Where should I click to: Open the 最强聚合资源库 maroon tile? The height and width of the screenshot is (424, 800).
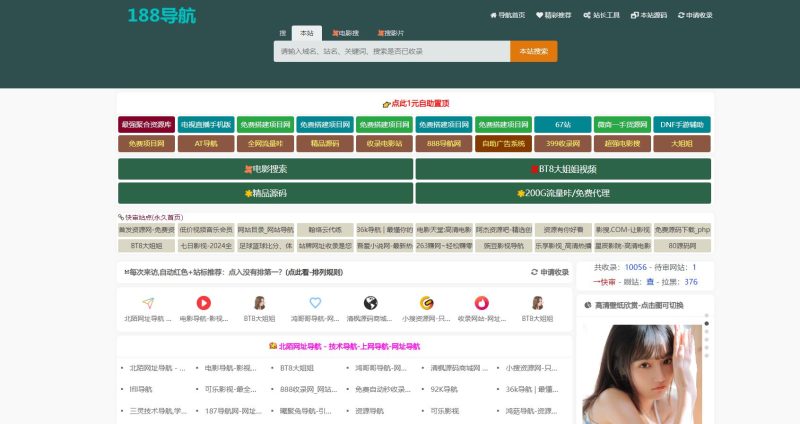[146, 125]
